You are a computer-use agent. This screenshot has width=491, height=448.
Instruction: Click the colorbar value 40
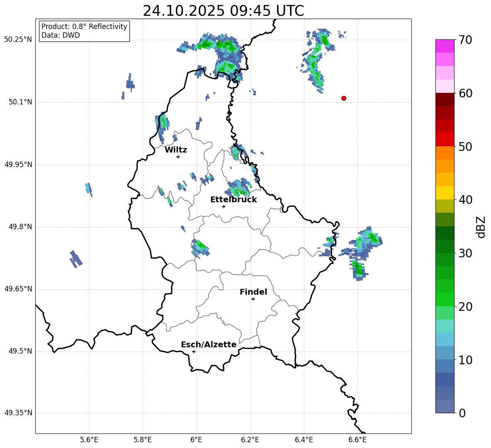click(465, 200)
